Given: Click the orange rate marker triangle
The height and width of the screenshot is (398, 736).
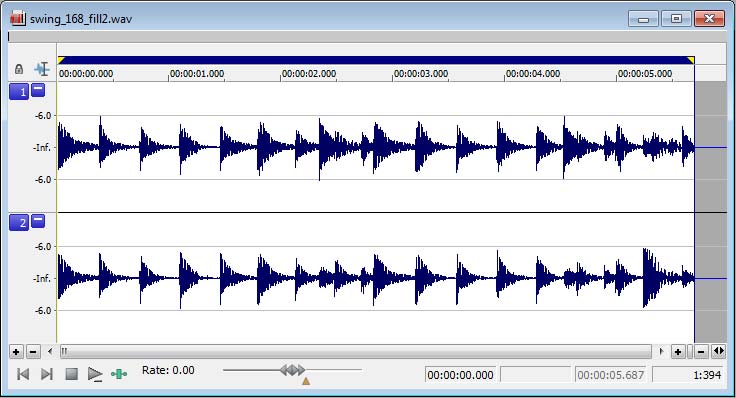Looking at the screenshot, I should point(306,381).
